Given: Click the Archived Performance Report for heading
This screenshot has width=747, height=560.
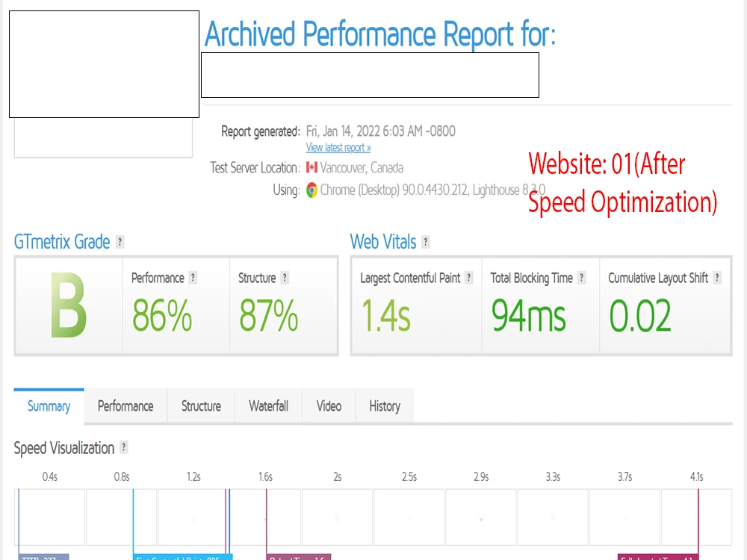Looking at the screenshot, I should click(x=380, y=34).
